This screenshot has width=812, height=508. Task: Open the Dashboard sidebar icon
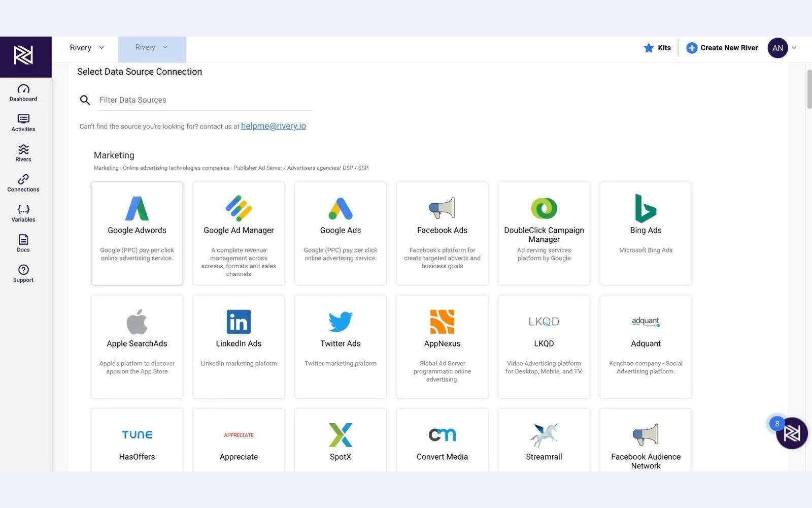[23, 93]
